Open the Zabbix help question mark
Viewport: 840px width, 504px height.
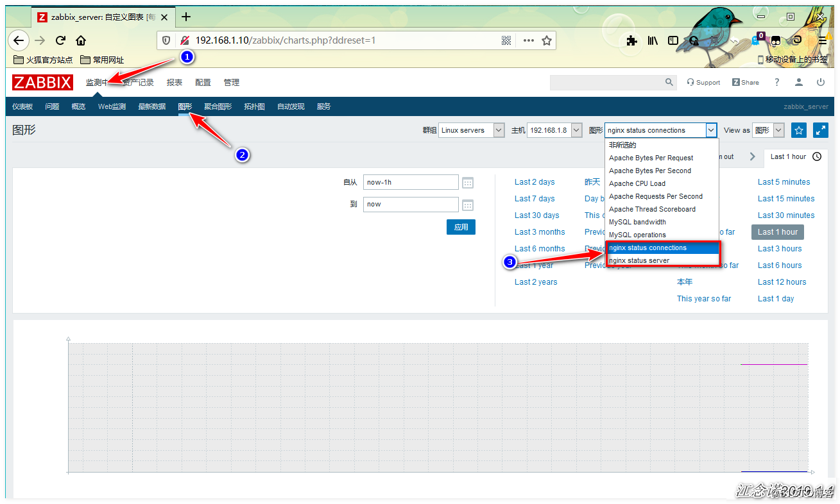777,82
